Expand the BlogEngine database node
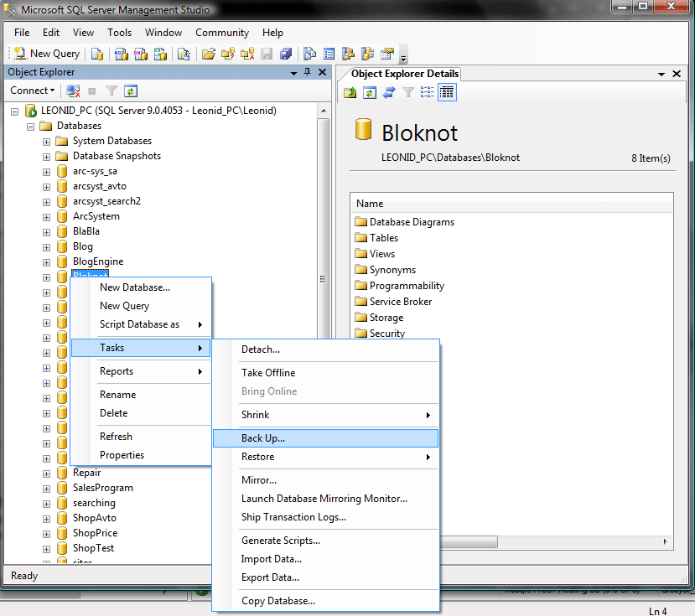Image resolution: width=695 pixels, height=616 pixels. point(46,262)
